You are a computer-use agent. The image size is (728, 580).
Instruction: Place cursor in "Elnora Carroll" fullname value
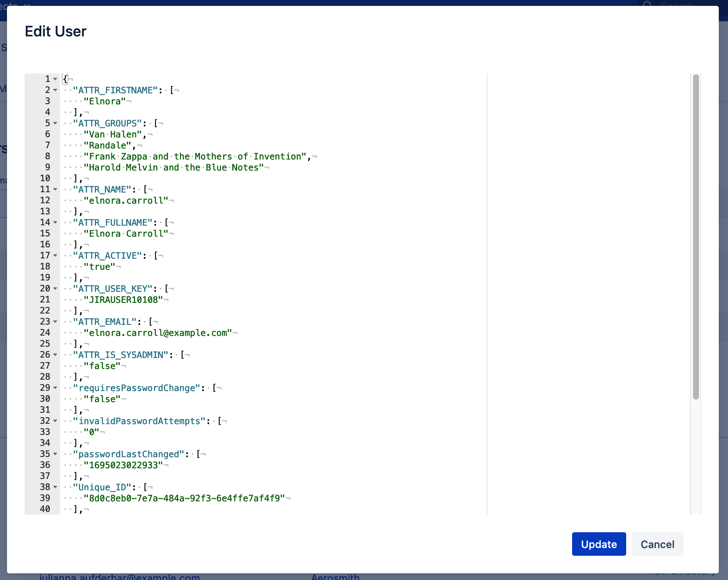126,234
